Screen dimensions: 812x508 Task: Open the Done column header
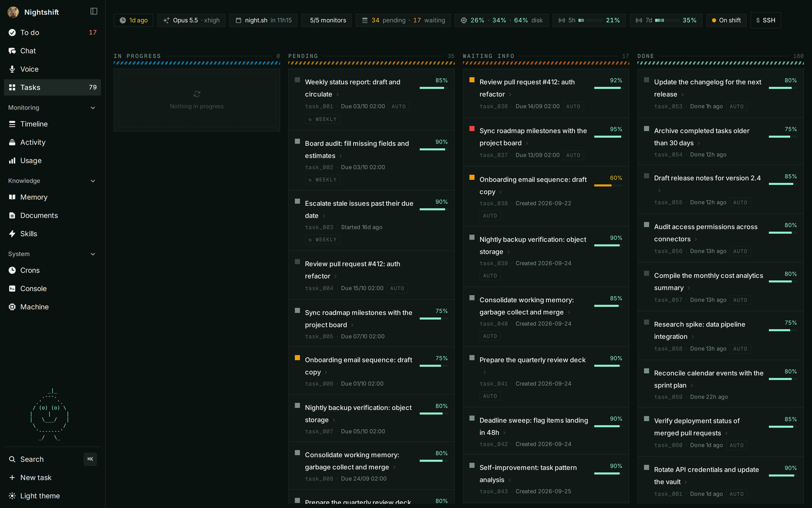[x=720, y=56]
